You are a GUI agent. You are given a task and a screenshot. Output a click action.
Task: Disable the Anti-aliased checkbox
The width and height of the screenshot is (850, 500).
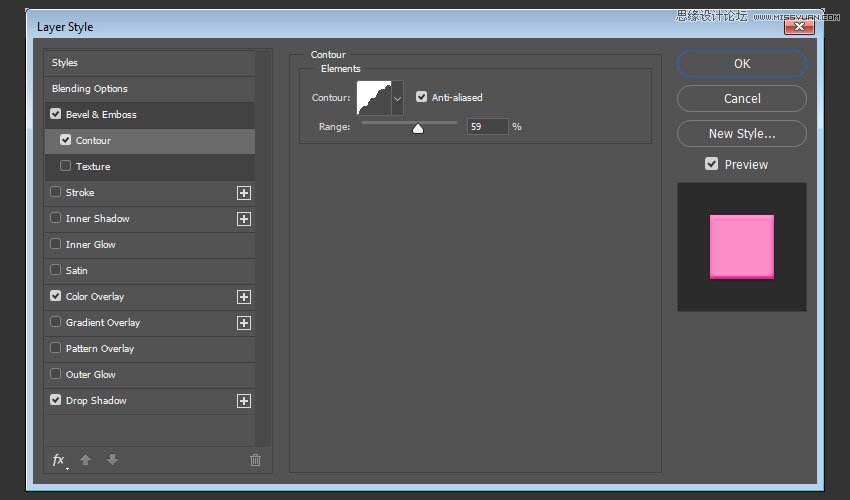422,97
